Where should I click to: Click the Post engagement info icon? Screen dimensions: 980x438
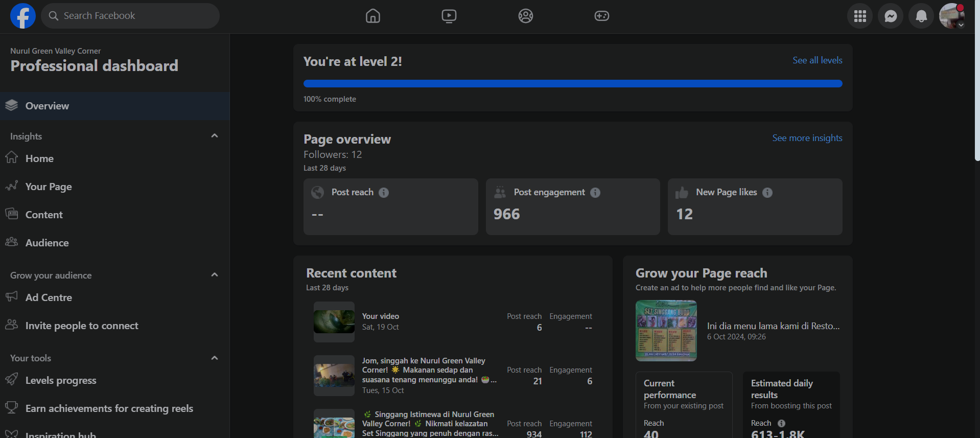[x=595, y=193]
